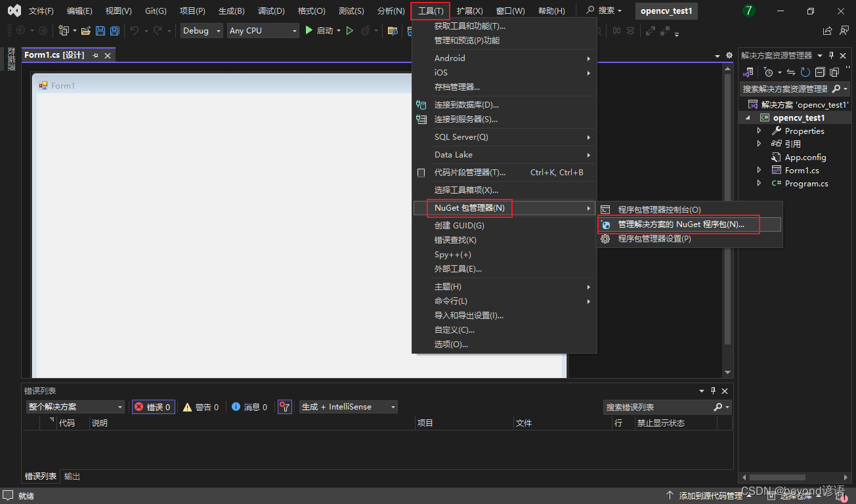Open designer tab settings gear
This screenshot has height=504, width=856.
tap(729, 56)
